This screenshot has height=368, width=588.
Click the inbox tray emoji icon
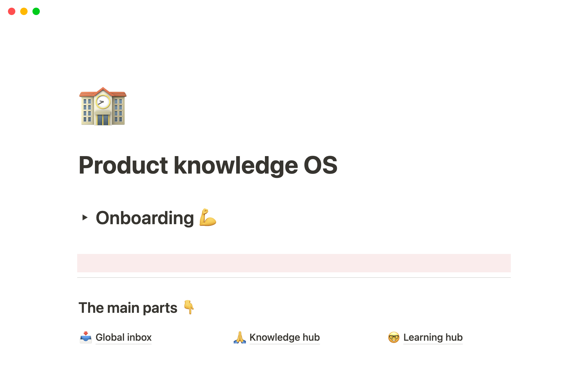pyautogui.click(x=85, y=337)
